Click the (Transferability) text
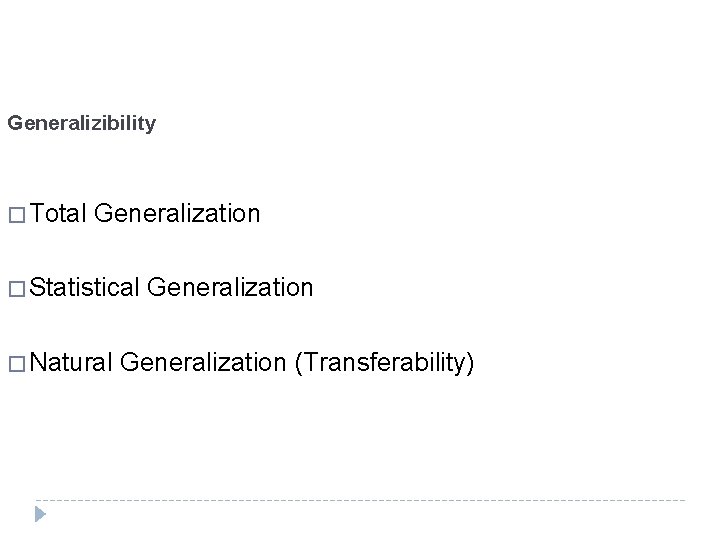 click(384, 363)
